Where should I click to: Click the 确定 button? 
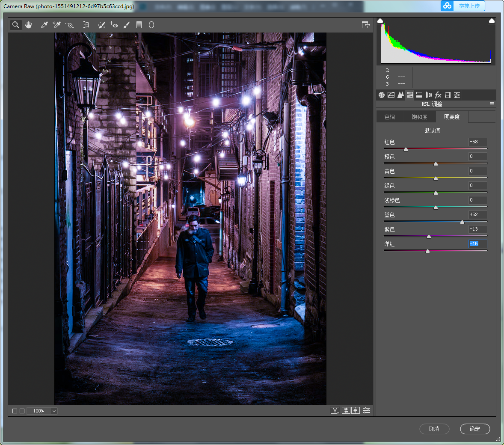pos(475,429)
